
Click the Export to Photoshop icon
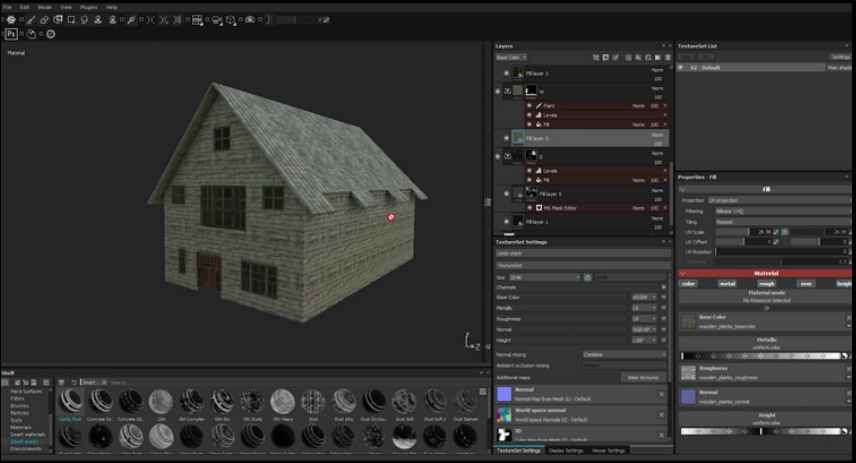click(11, 34)
